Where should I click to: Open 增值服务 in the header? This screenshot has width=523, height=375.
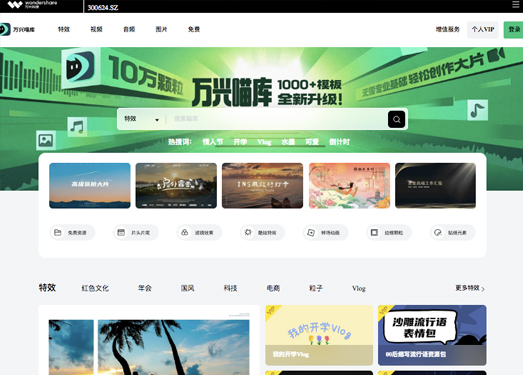pyautogui.click(x=448, y=29)
